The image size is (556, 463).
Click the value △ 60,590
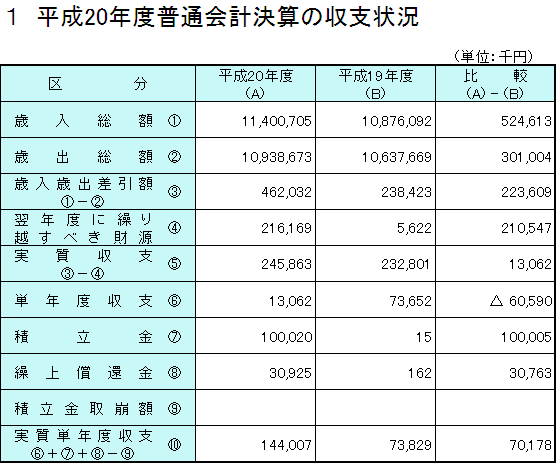click(x=521, y=301)
